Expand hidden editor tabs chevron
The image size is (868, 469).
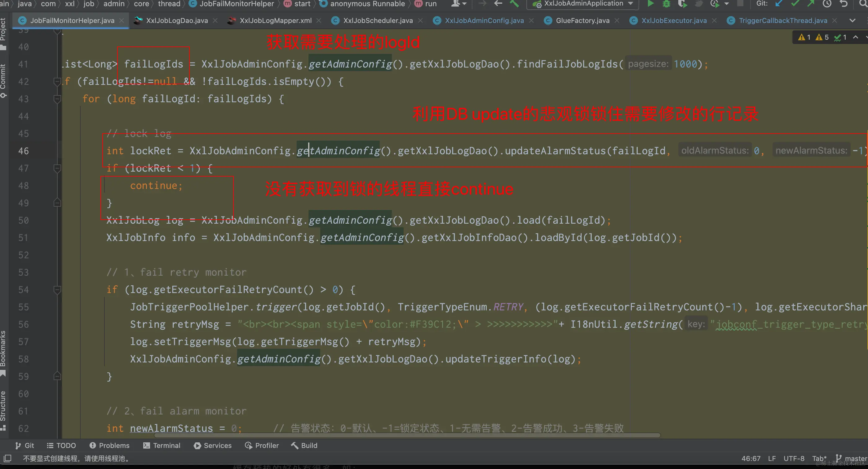852,20
